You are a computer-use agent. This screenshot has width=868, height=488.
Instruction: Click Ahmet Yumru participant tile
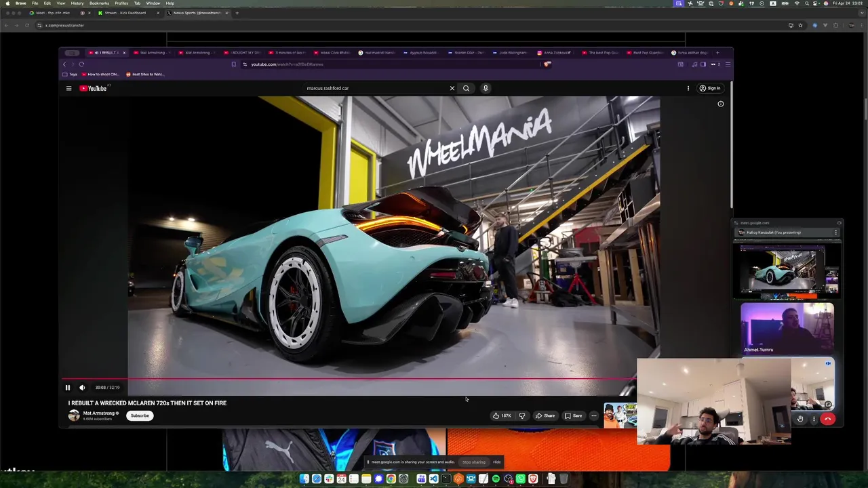click(x=787, y=328)
